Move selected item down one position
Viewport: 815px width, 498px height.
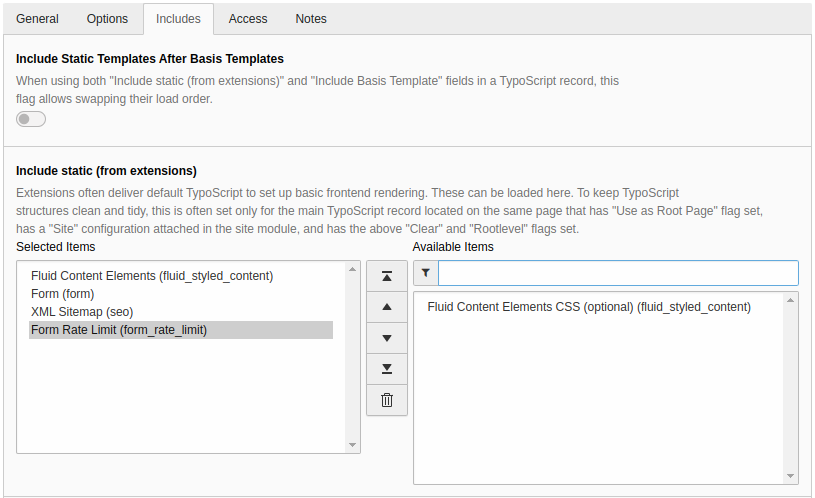point(387,338)
